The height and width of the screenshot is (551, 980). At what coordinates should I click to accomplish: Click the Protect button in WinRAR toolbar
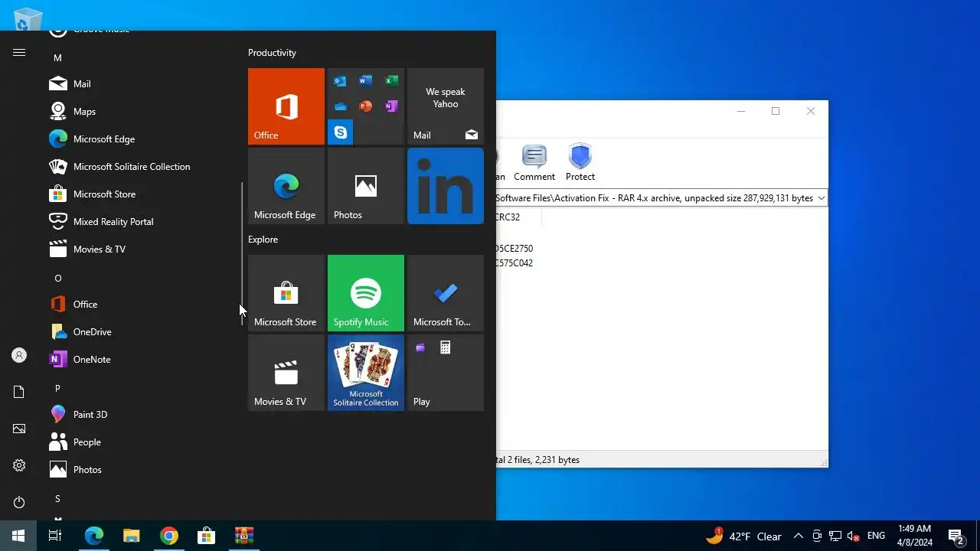tap(580, 163)
